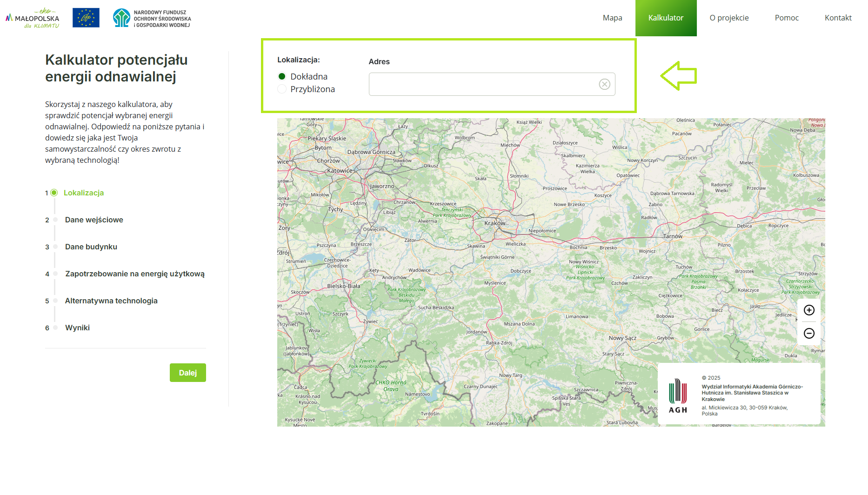The image size is (868, 495).
Task: Click the AGH university logo
Action: (x=678, y=395)
